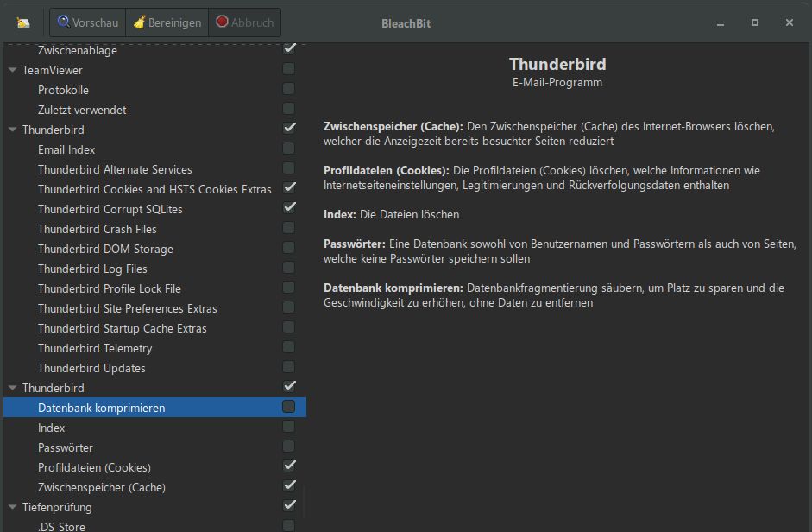
Task: Enable Thunderbird DOM Storage checkbox
Action: (289, 248)
